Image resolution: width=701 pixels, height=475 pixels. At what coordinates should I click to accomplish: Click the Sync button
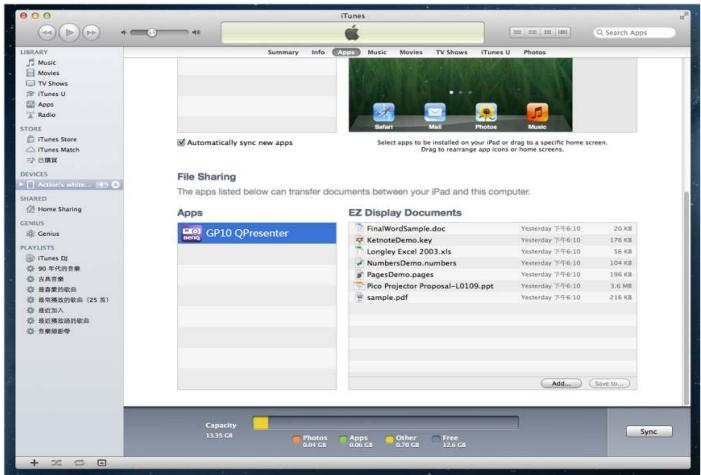649,431
